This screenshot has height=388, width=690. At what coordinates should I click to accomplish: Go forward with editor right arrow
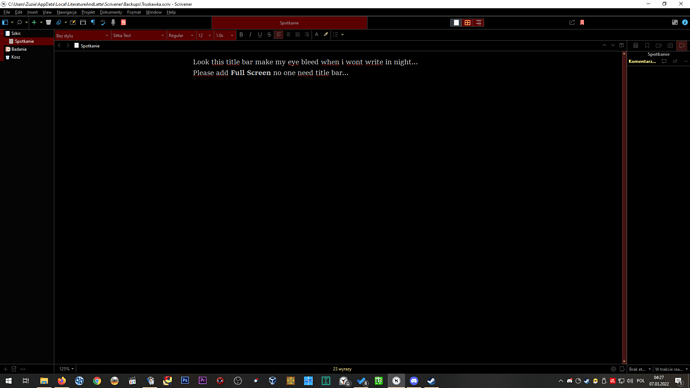tap(68, 46)
